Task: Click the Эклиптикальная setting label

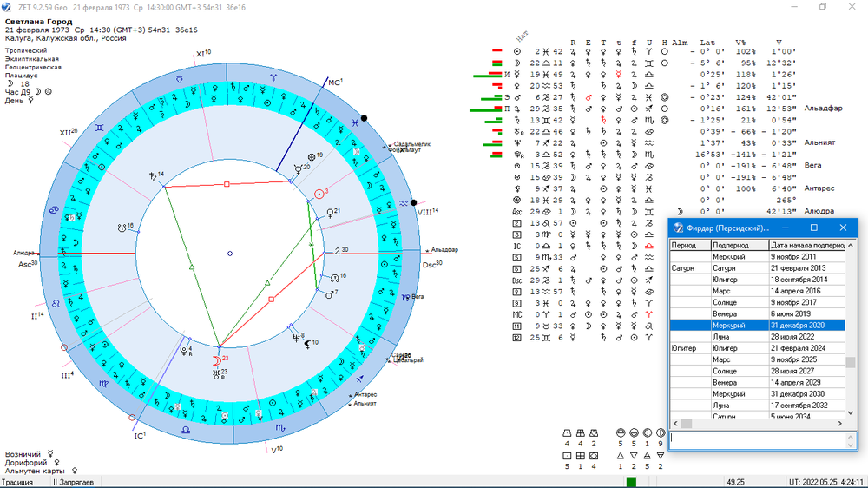Action: pyautogui.click(x=32, y=59)
